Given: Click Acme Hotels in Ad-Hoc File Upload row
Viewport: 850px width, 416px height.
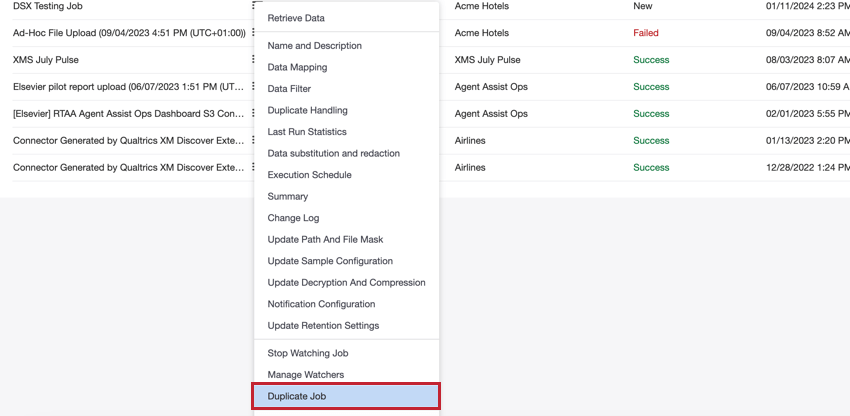Looking at the screenshot, I should (482, 33).
